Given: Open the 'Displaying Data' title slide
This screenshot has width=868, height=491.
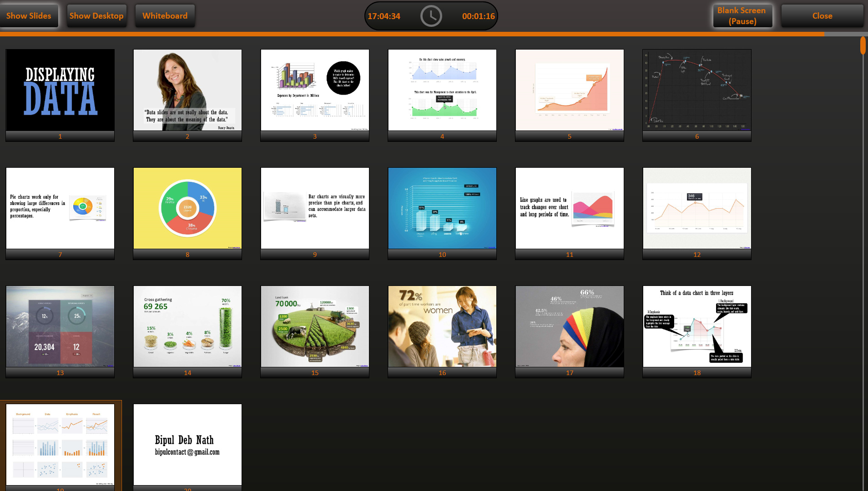Looking at the screenshot, I should [x=60, y=90].
